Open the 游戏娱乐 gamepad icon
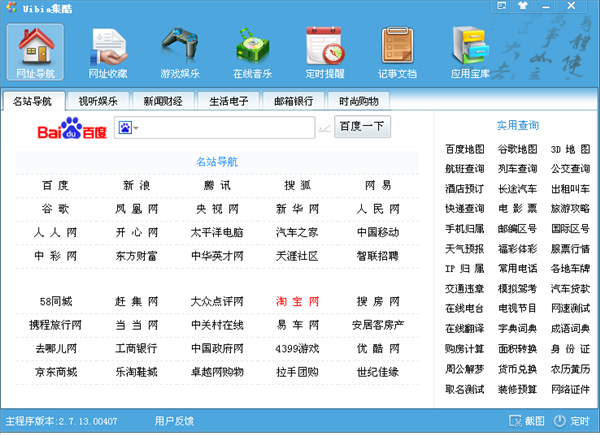This screenshot has height=435, width=600. point(180,52)
